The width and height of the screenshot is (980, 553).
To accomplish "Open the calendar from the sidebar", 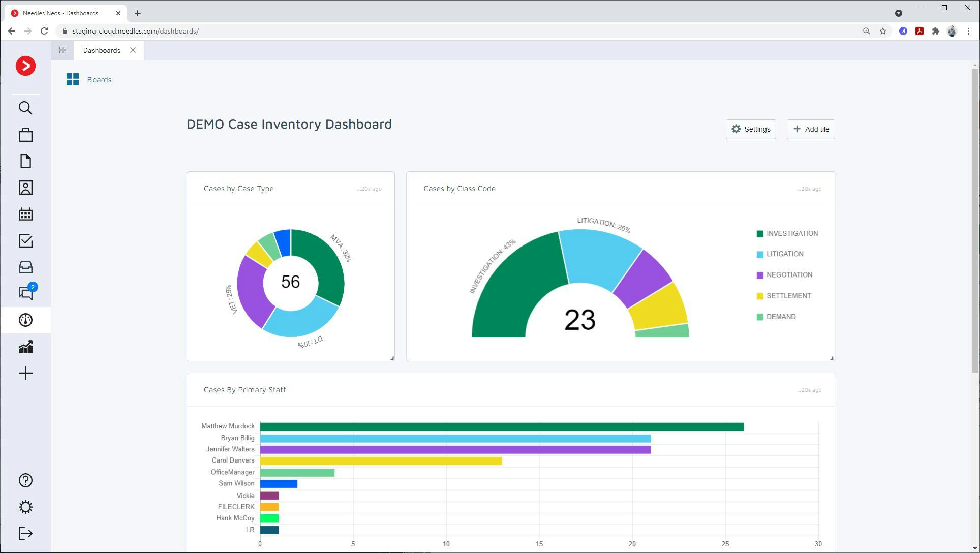I will (25, 214).
